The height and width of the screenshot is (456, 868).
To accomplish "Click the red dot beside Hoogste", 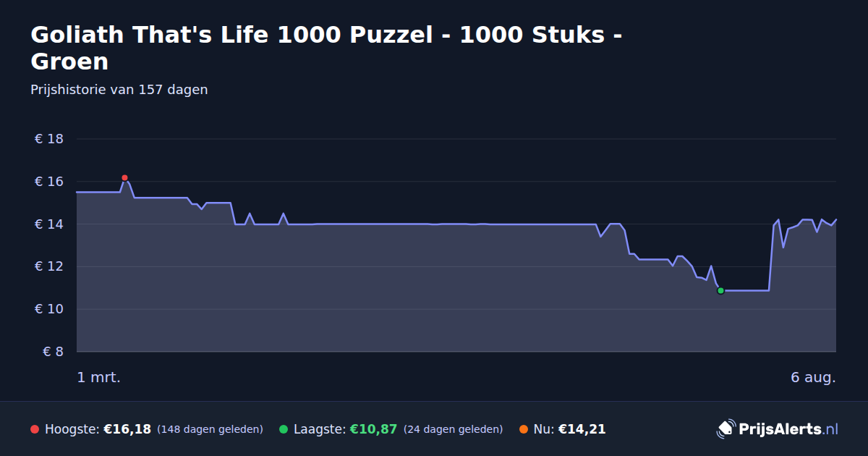I will point(35,429).
